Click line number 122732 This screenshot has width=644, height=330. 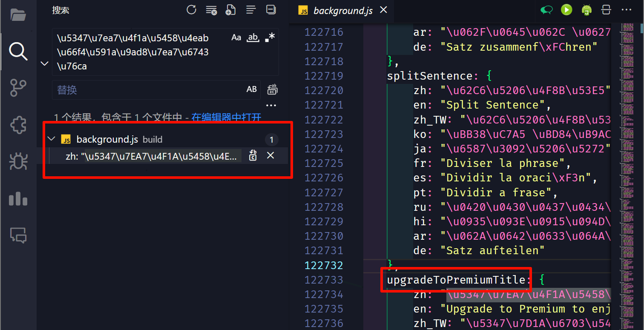(324, 265)
